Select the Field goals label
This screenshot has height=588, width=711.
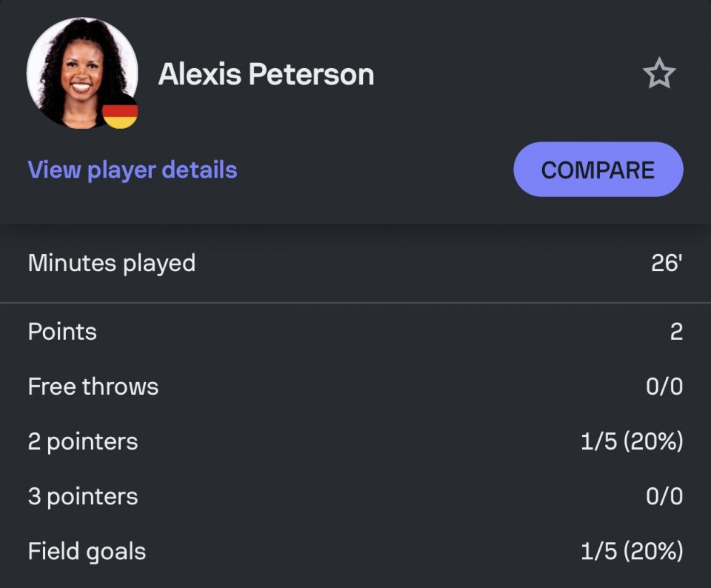87,552
